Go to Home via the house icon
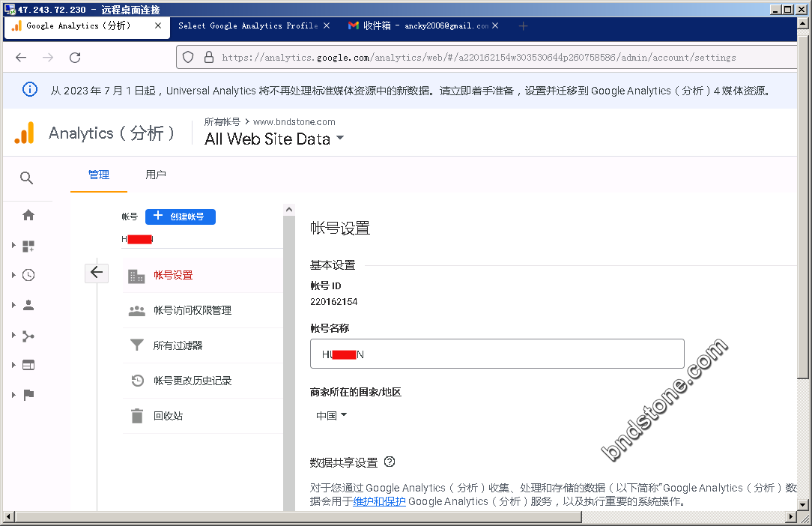The image size is (812, 526). [28, 215]
